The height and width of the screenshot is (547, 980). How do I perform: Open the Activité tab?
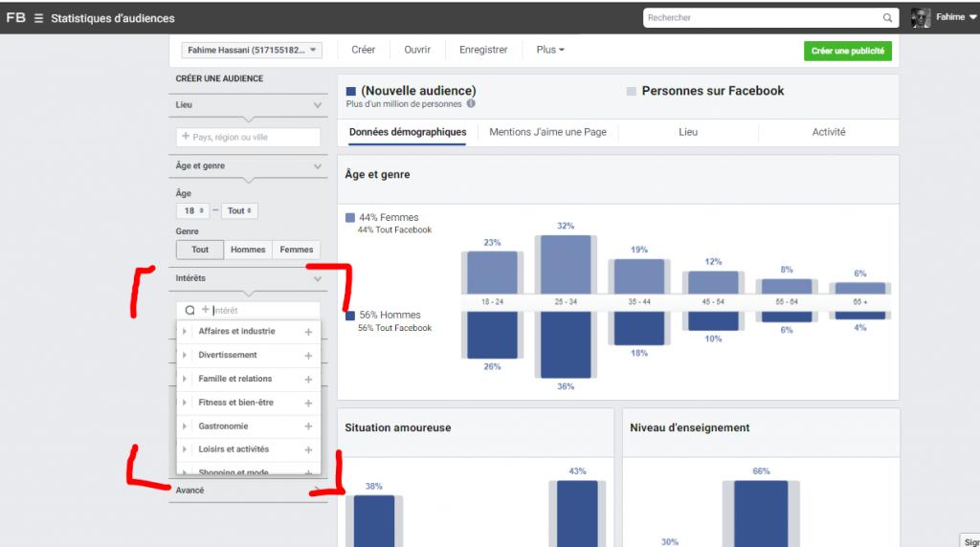click(x=829, y=132)
